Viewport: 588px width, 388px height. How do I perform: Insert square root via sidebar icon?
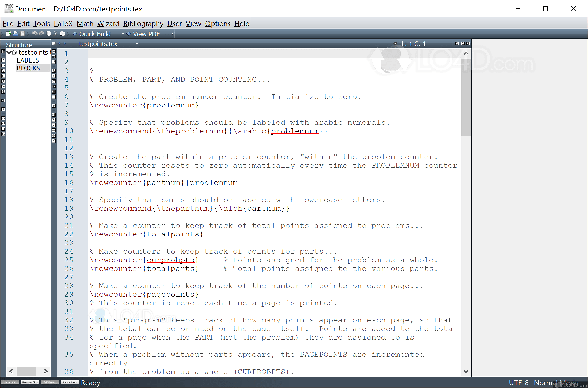[54, 141]
